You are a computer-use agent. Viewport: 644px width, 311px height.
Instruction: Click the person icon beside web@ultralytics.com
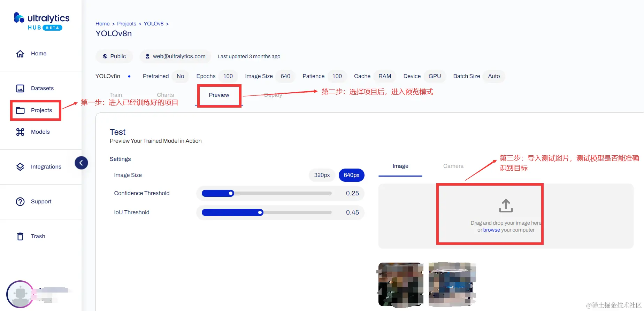(x=147, y=56)
